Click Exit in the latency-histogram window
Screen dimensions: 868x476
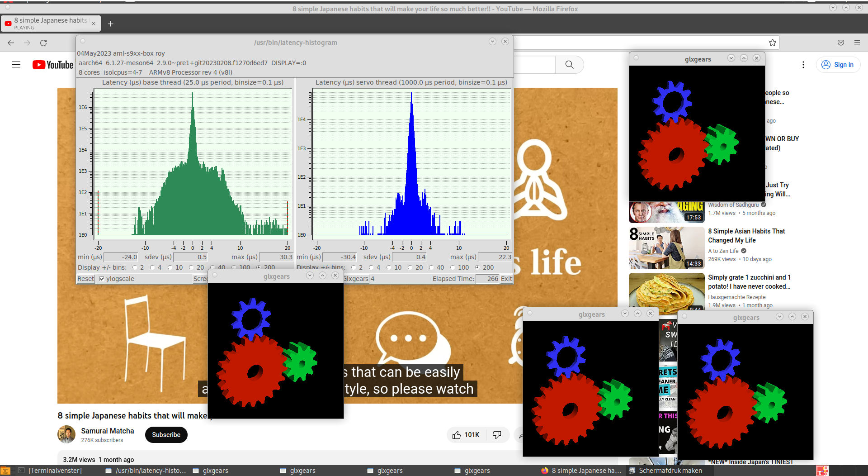pos(506,279)
